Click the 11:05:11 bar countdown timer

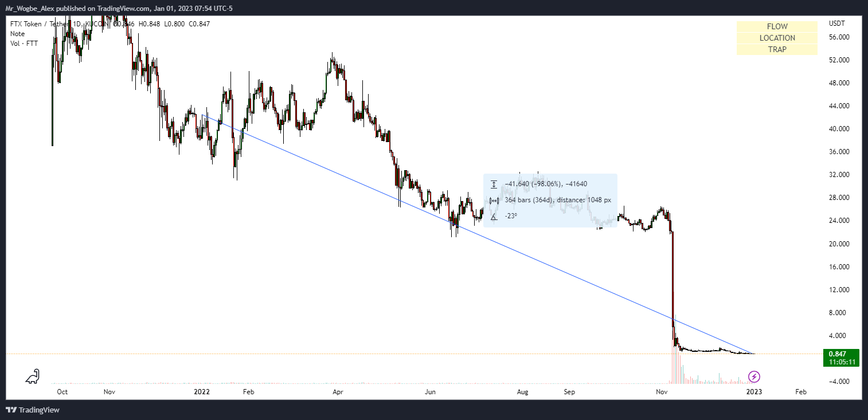click(841, 362)
